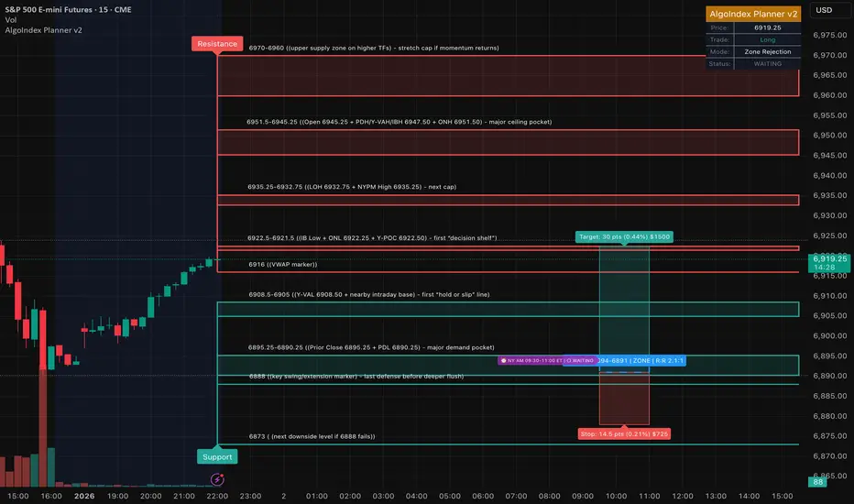Click the 6,950.00 tick on the price axis
This screenshot has height=504, width=854.
pos(830,135)
